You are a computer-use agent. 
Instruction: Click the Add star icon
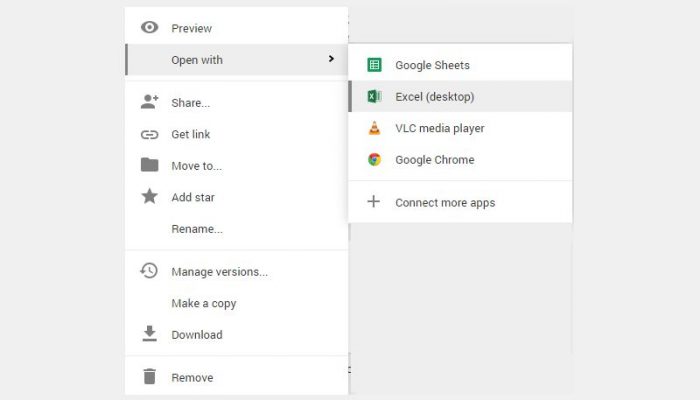pyautogui.click(x=150, y=196)
